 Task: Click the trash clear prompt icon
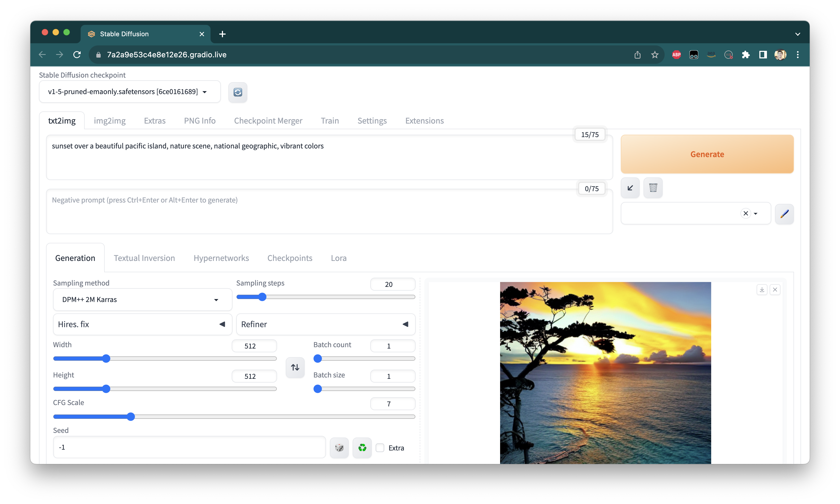653,188
